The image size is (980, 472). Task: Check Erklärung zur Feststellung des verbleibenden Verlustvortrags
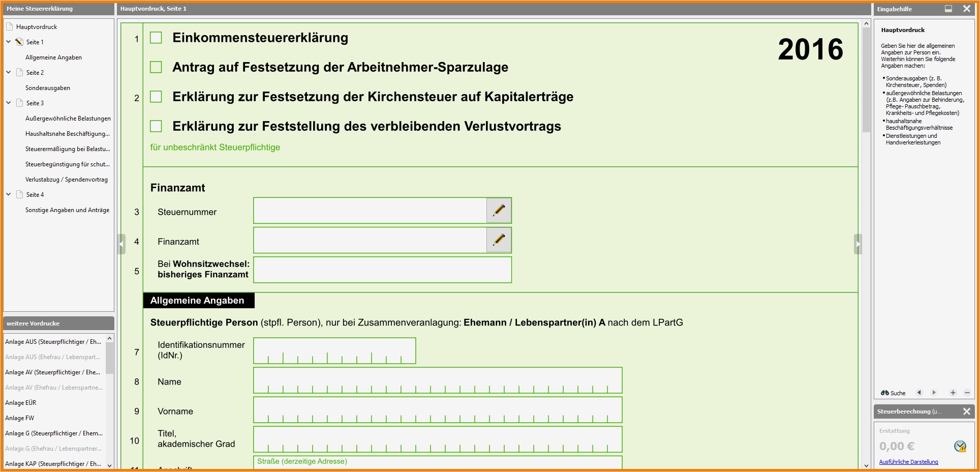coord(156,127)
